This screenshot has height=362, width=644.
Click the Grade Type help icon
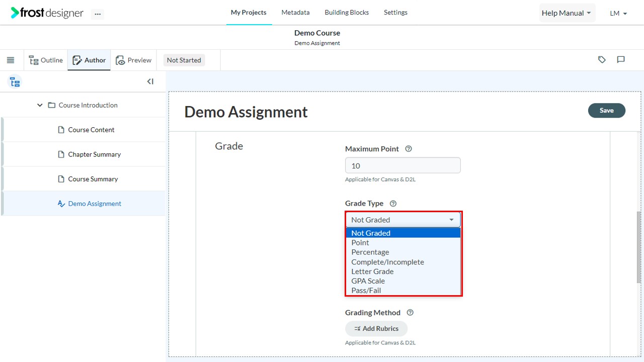point(393,204)
